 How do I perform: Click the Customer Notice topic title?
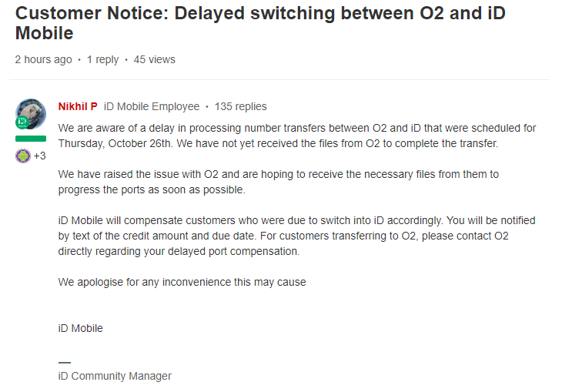(x=260, y=23)
